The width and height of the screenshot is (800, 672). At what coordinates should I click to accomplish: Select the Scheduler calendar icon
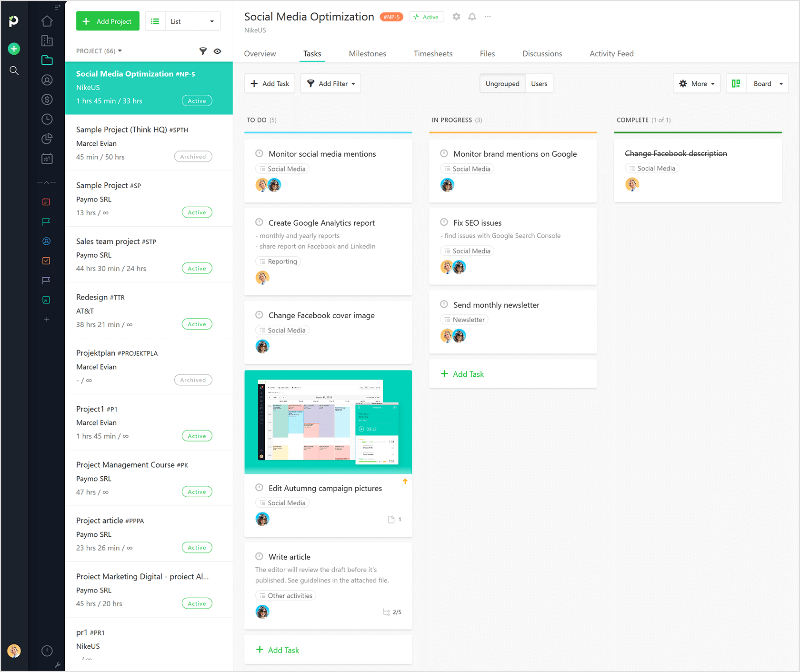click(x=47, y=158)
